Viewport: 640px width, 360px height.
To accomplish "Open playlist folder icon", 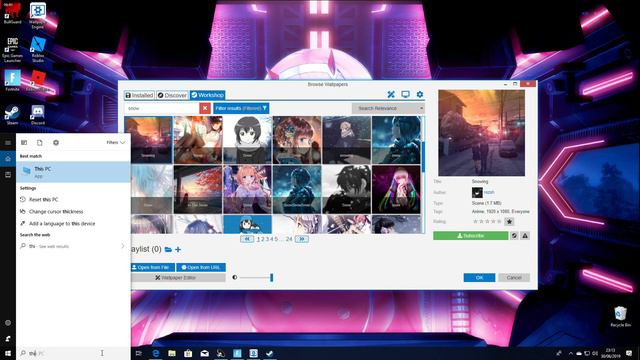I will click(168, 249).
